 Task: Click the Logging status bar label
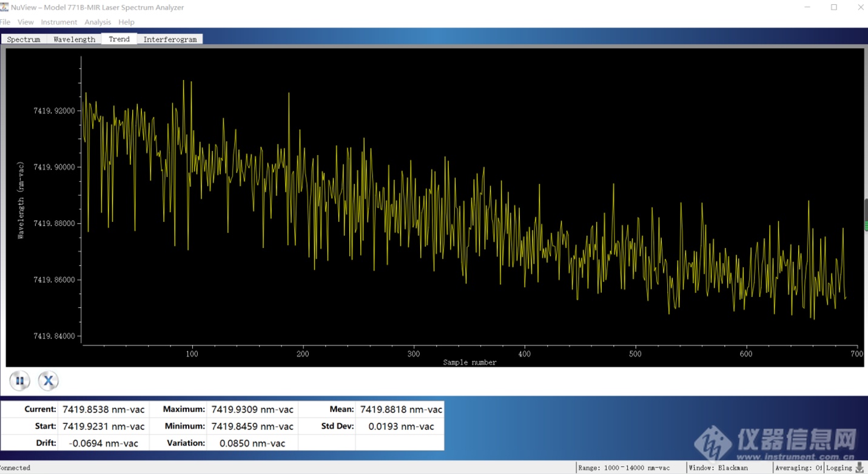tap(839, 468)
